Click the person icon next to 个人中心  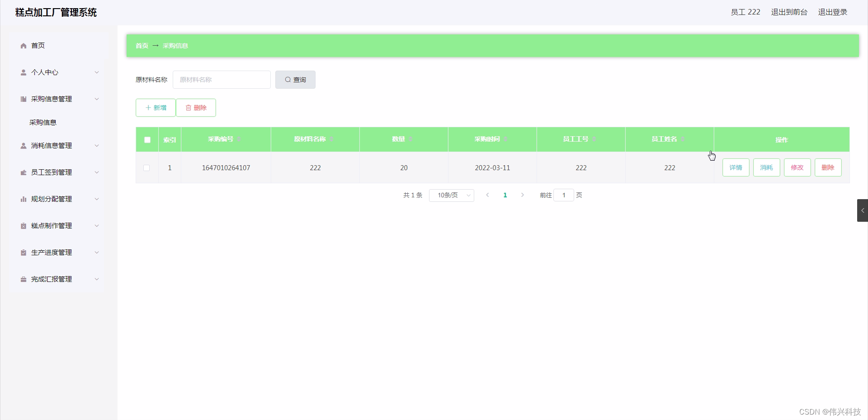(23, 72)
